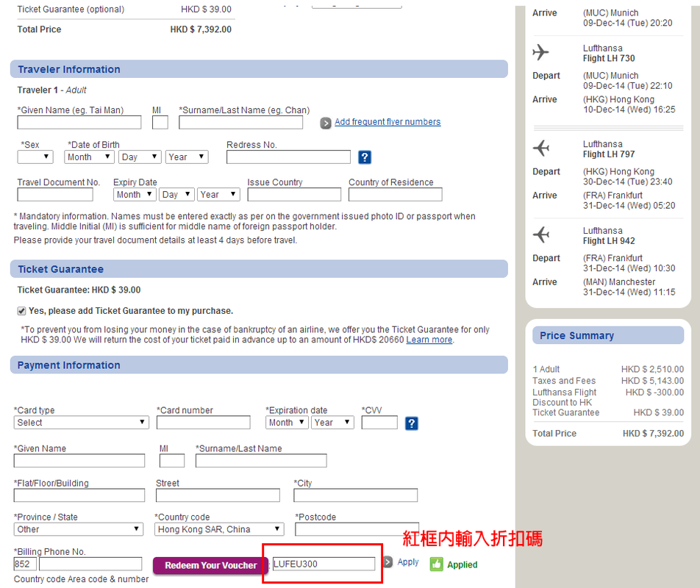The height and width of the screenshot is (588, 700).
Task: Uncheck the add Ticket Guarantee checkbox
Action: [x=21, y=311]
